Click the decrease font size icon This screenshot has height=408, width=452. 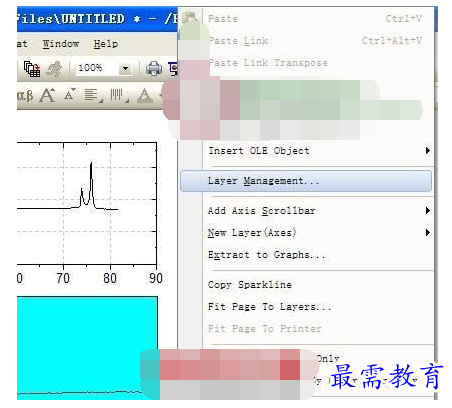click(70, 95)
